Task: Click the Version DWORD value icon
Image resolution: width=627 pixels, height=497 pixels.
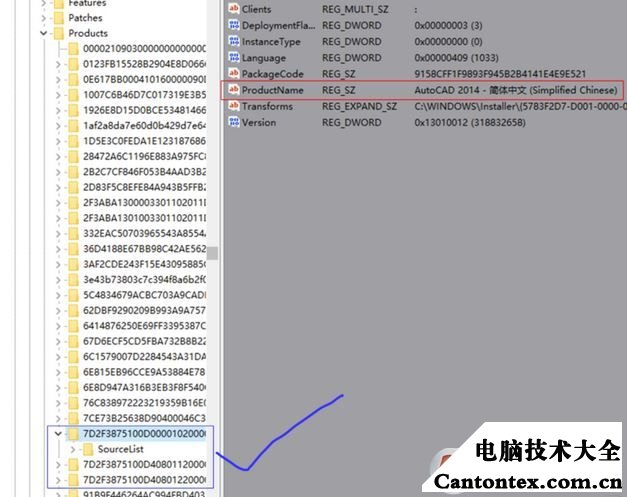Action: [x=234, y=122]
